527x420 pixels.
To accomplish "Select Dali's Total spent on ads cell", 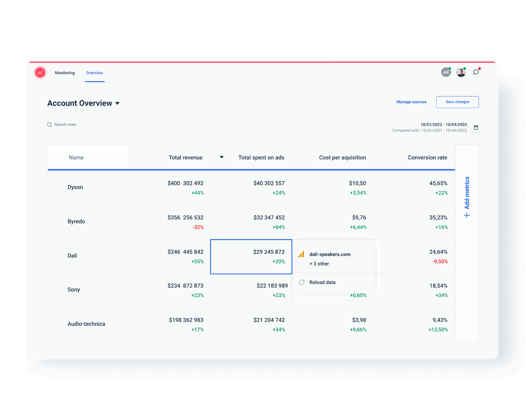I will 251,256.
